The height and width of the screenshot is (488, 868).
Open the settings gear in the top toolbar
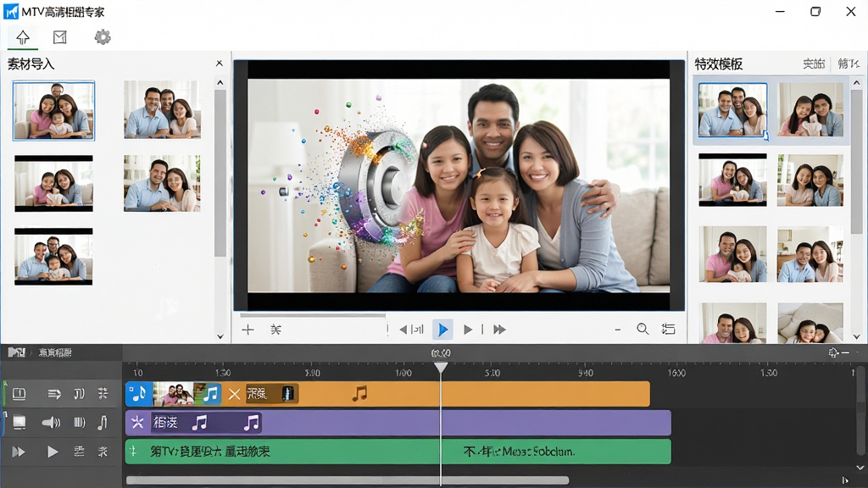point(103,37)
